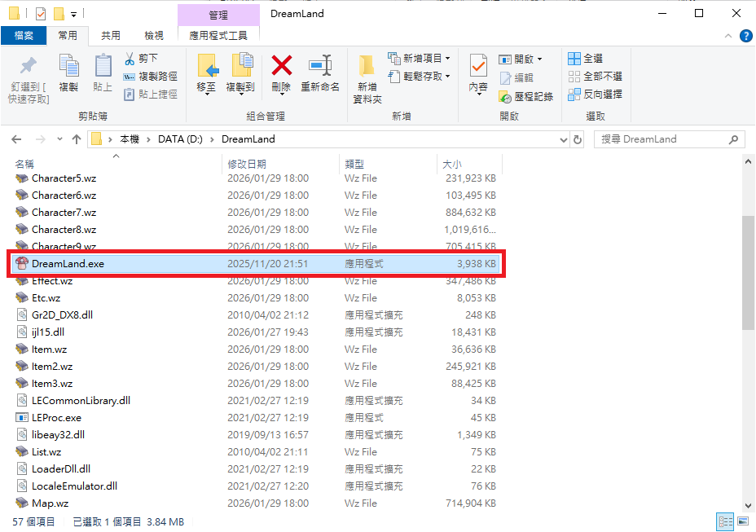Screen dimensions: 756x532
Task: Expand the New Item dropdown
Action: coord(447,59)
